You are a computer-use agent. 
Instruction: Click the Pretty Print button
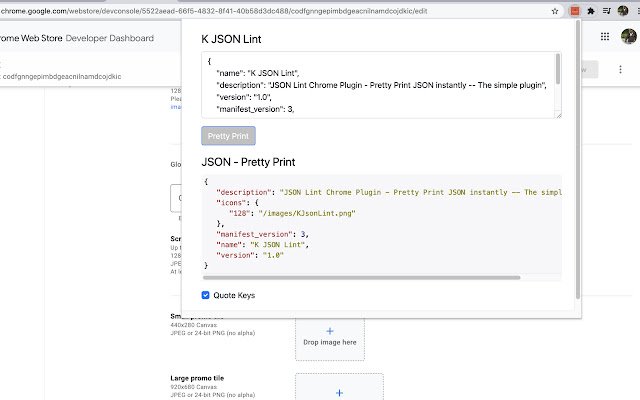pos(228,136)
